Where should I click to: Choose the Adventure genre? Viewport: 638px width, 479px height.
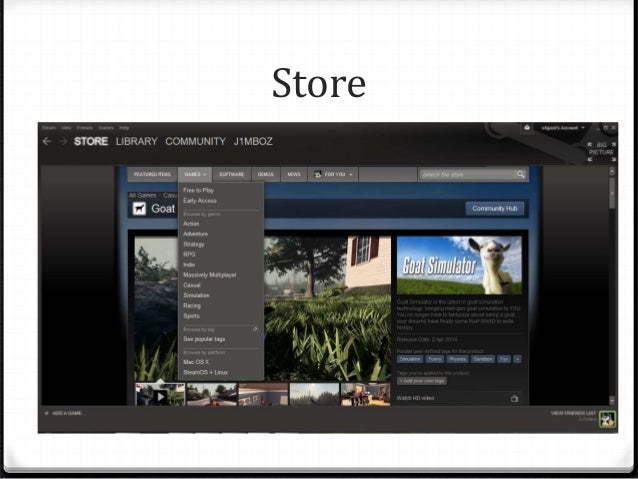(195, 234)
